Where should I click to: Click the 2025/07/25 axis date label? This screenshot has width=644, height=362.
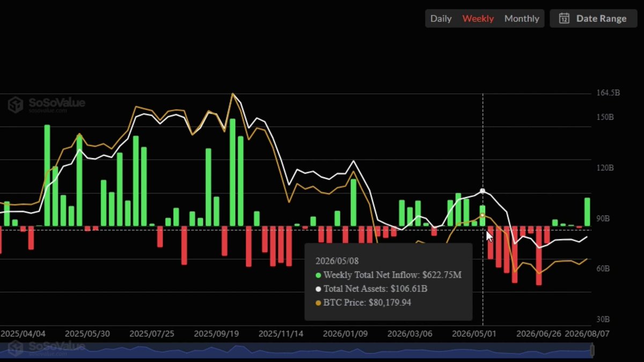[x=152, y=333]
